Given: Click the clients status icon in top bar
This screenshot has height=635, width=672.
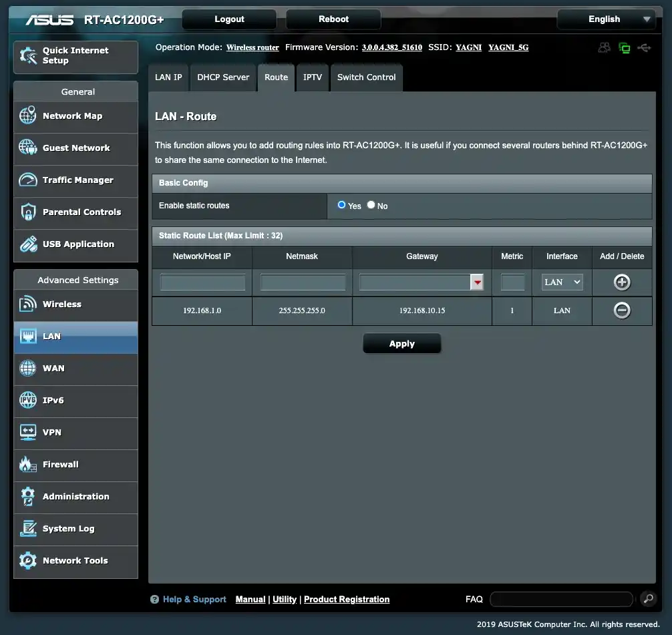Looking at the screenshot, I should 604,47.
